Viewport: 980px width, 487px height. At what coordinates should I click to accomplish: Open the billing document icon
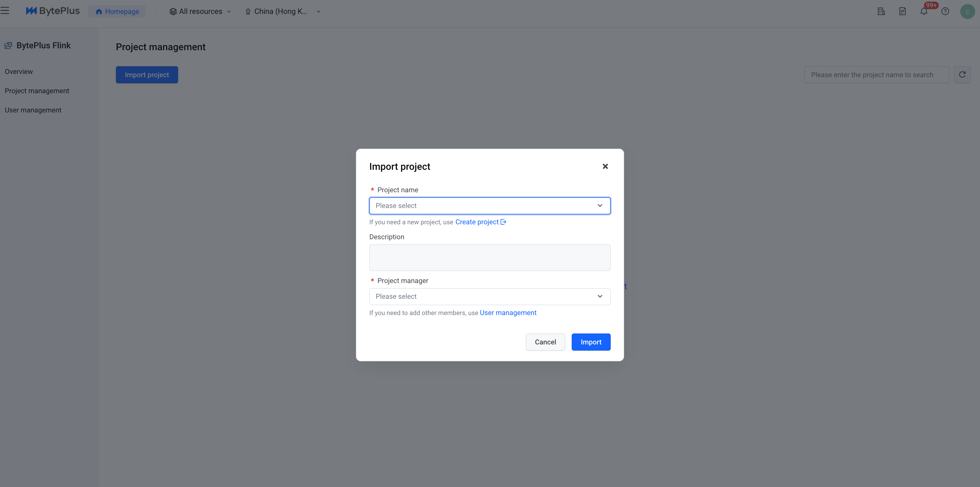pos(902,11)
